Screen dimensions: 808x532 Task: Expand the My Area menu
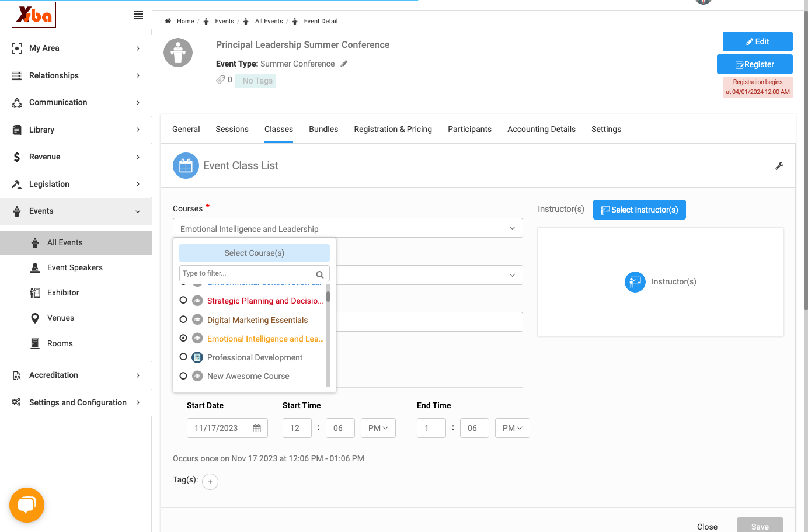(76, 48)
